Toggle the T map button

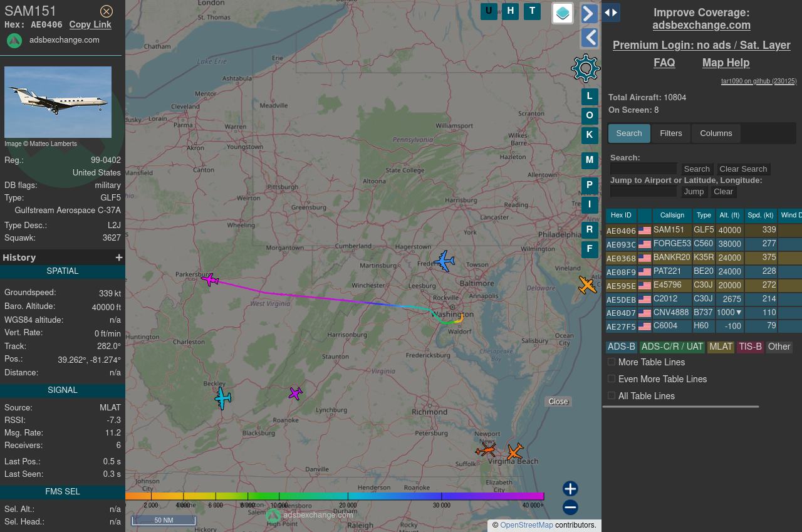[x=532, y=11]
